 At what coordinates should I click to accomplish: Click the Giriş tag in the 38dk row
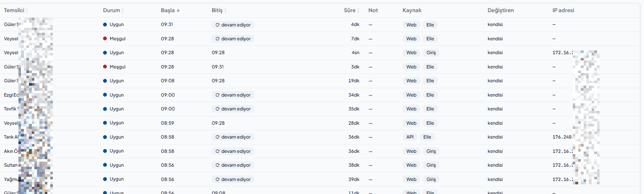pyautogui.click(x=432, y=165)
